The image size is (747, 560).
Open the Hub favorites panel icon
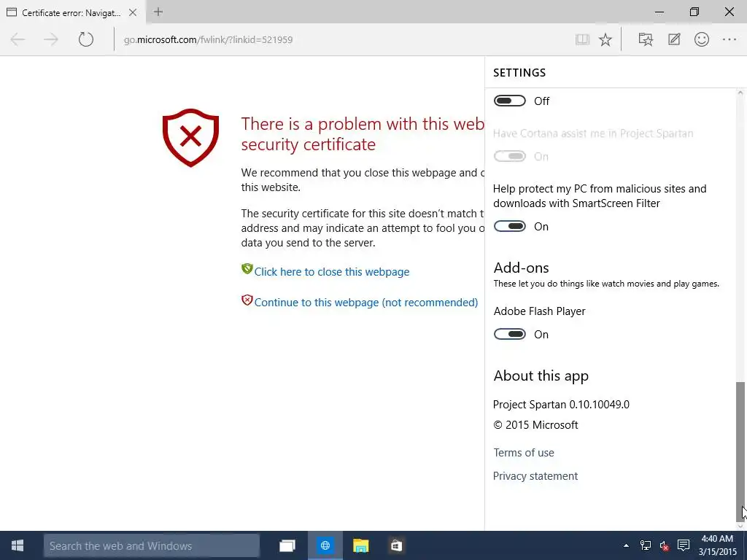[x=646, y=39]
